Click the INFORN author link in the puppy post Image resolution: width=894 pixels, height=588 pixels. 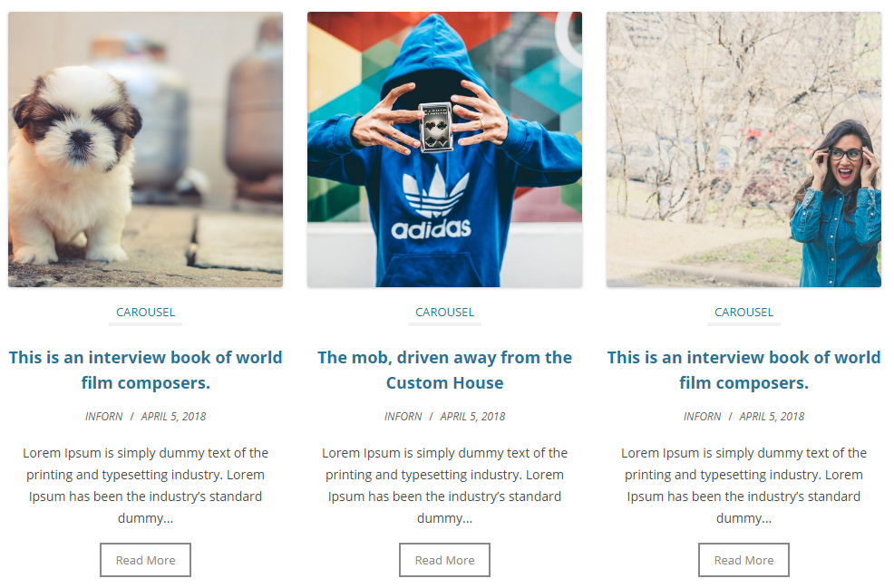103,417
